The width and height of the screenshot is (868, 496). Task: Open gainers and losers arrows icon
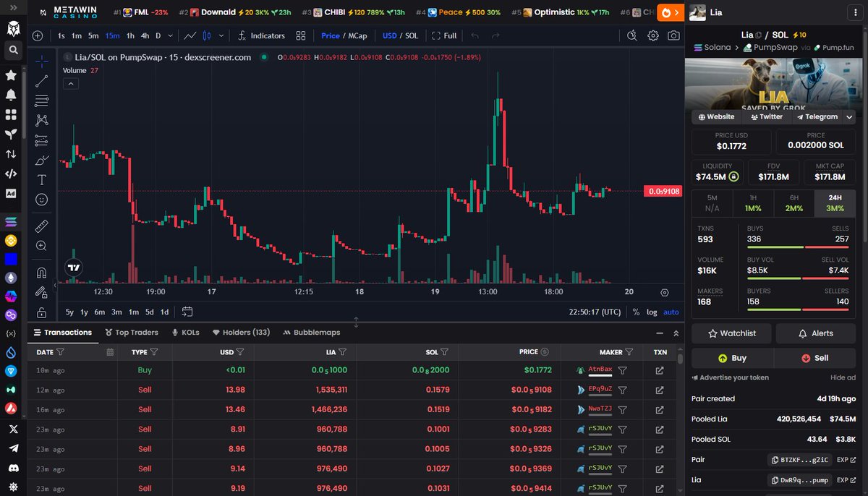tap(12, 154)
